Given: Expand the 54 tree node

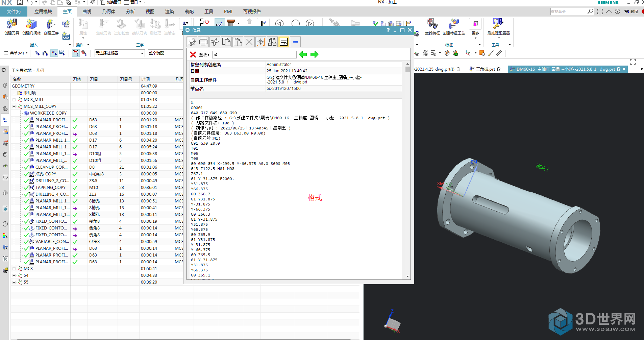Looking at the screenshot, I should click(14, 275).
